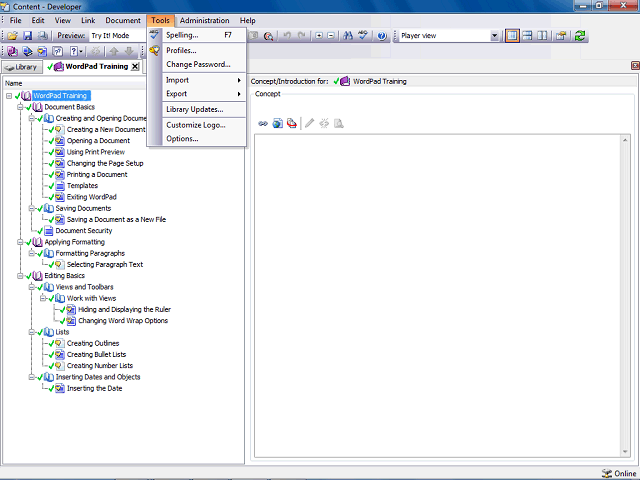Collapse the Saving Documents node

[x=31, y=208]
